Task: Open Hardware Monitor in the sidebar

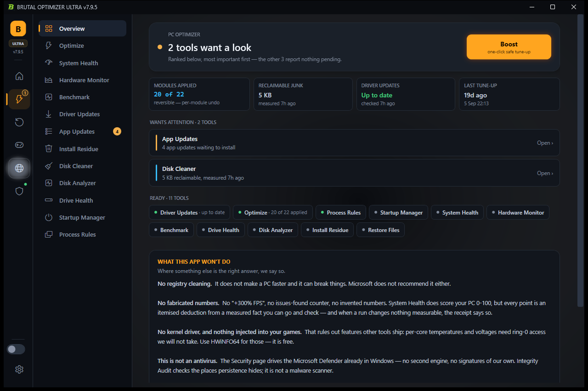Action: click(83, 80)
